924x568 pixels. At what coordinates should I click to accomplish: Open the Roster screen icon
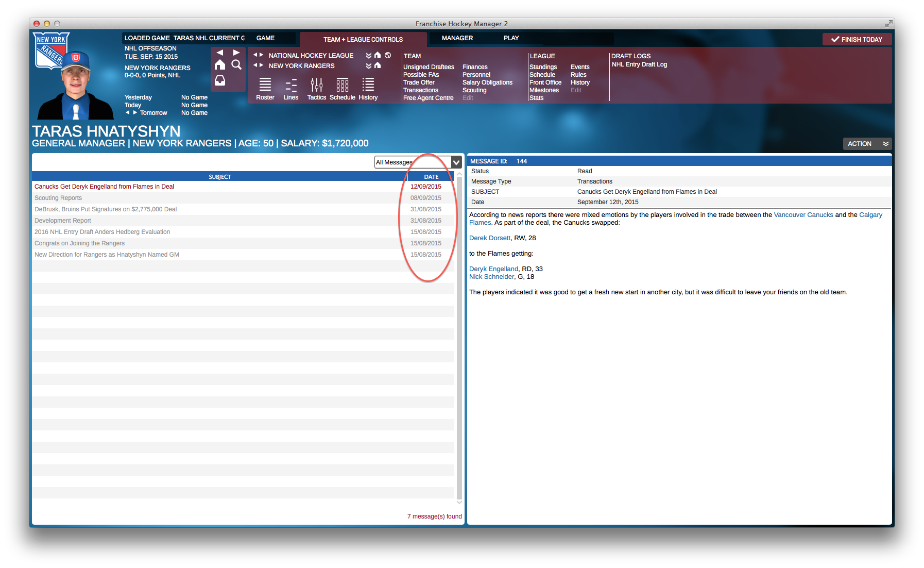coord(265,85)
